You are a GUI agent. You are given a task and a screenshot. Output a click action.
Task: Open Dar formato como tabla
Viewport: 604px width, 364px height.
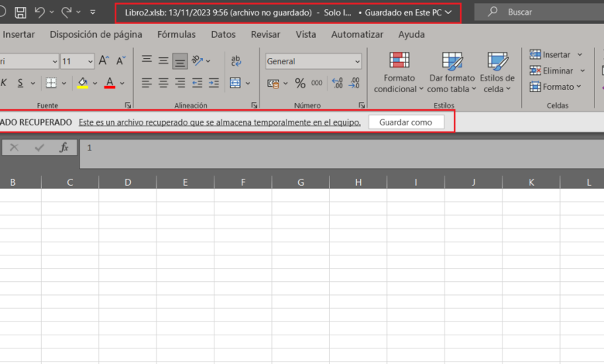click(452, 73)
